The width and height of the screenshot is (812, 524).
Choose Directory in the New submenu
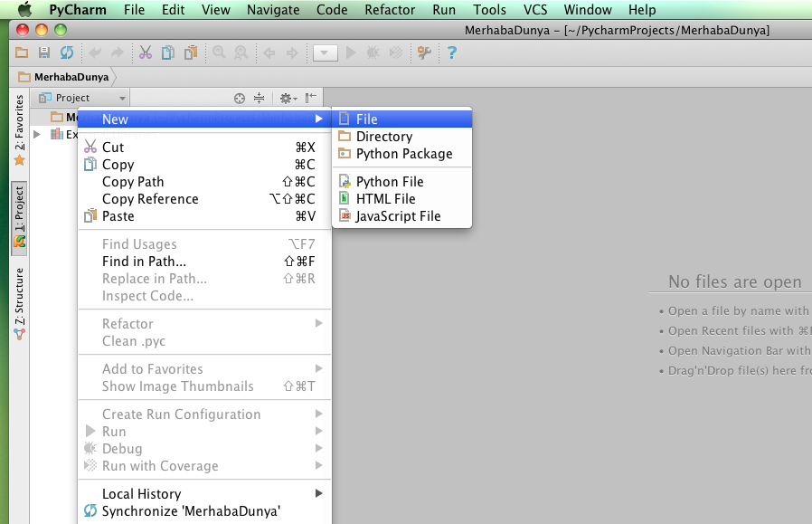402,137
